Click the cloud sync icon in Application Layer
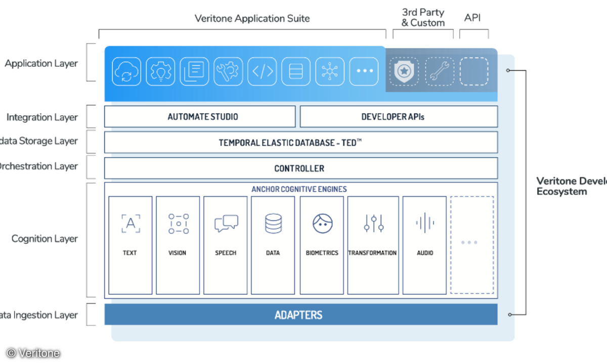 (x=126, y=71)
